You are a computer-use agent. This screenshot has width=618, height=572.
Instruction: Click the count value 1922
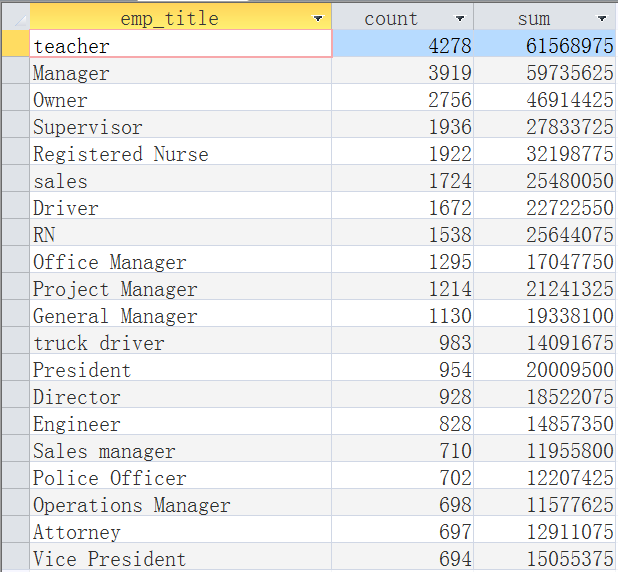click(x=450, y=154)
